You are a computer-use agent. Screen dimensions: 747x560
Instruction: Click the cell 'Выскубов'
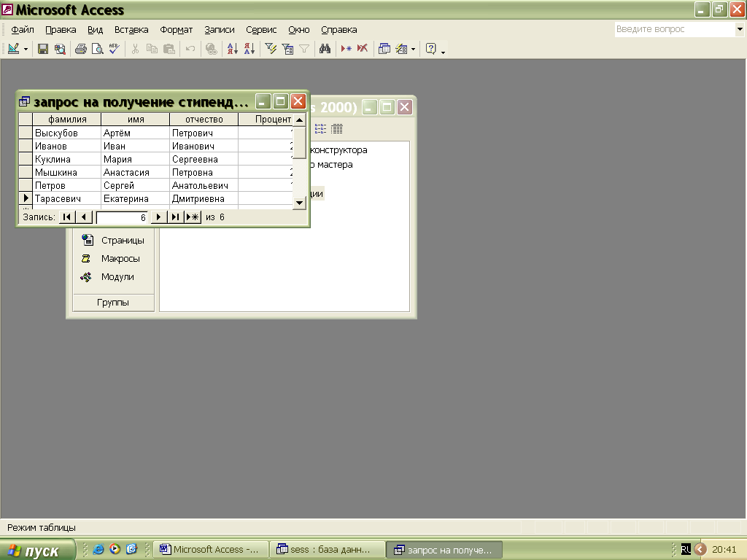click(x=66, y=133)
